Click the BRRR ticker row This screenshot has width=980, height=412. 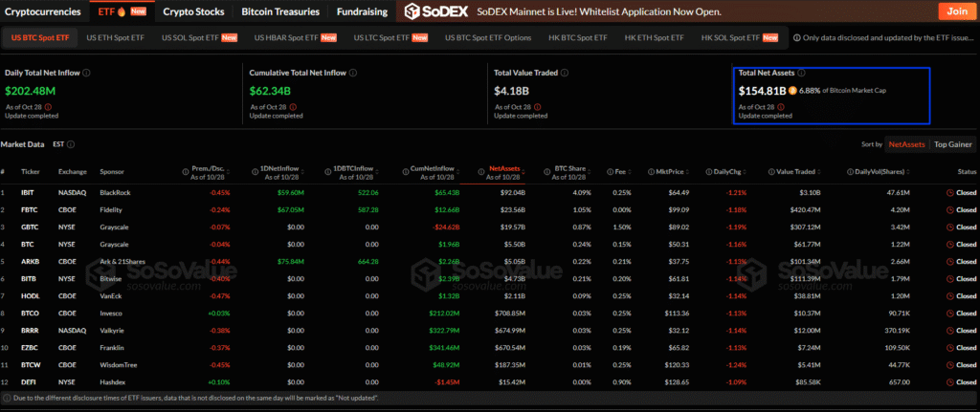click(x=490, y=330)
